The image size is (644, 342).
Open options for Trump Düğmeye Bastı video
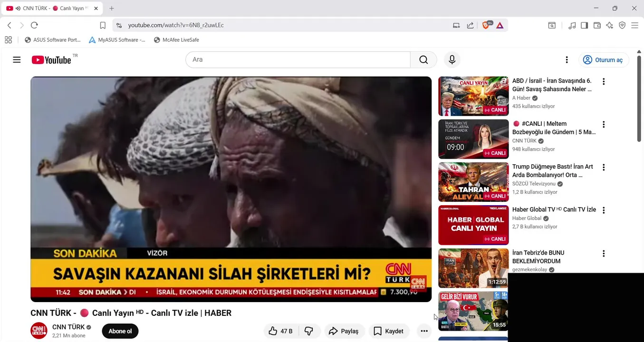pos(604,167)
